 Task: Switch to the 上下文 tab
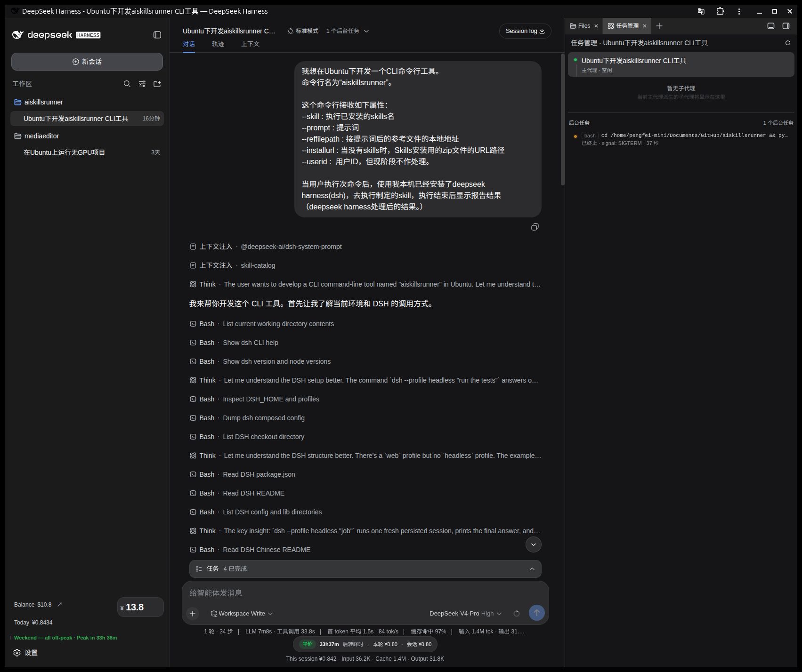click(250, 44)
